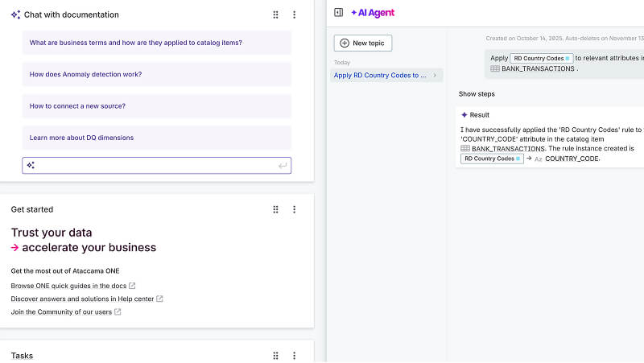Click the topic creation date text

(565, 38)
